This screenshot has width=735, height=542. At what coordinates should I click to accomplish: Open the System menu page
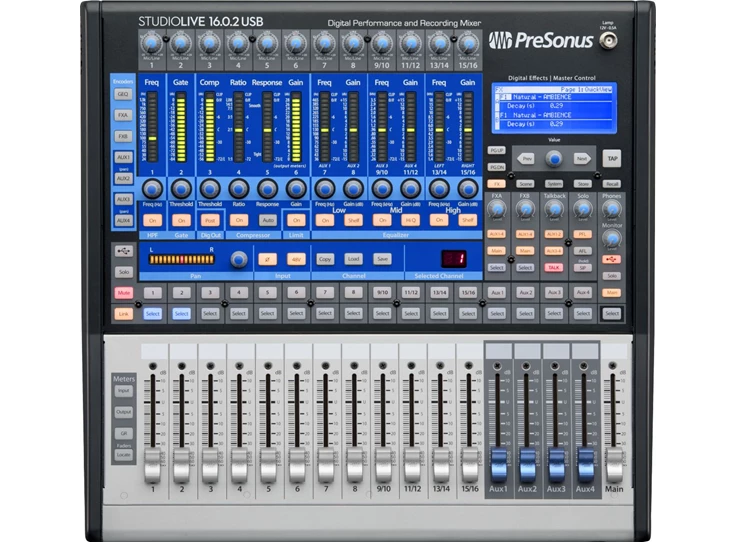[x=555, y=184]
